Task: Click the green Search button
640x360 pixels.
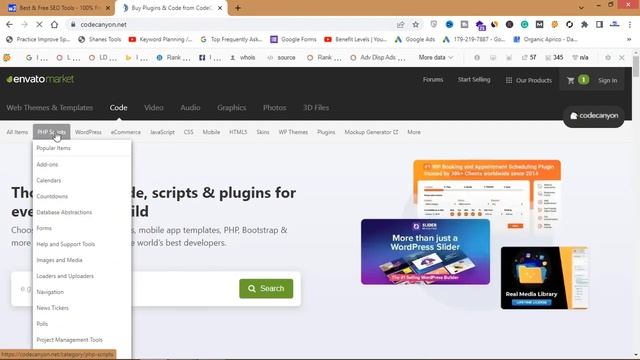Action: pos(266,289)
